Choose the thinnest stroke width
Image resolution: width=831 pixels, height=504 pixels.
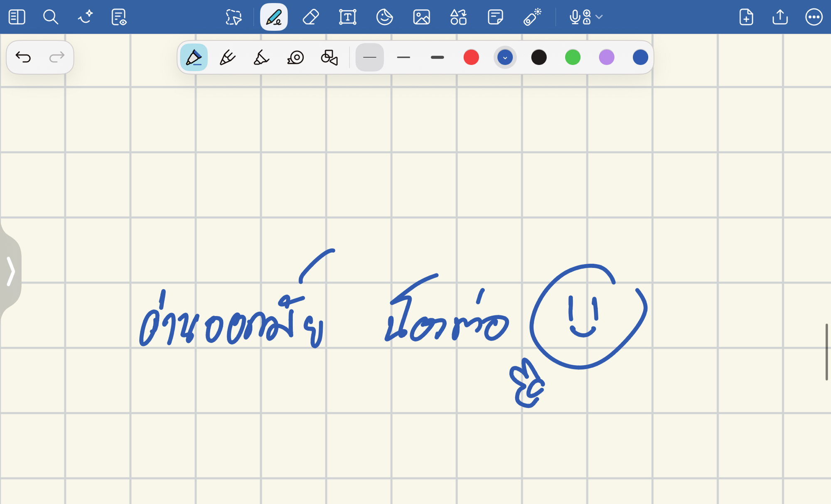(369, 57)
